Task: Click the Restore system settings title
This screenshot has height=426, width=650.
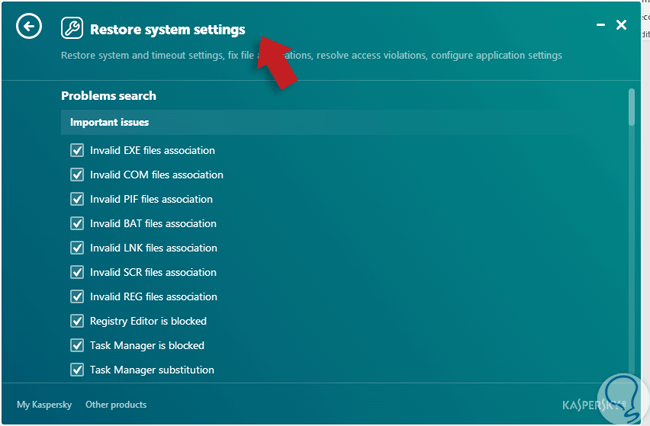Action: point(167,29)
